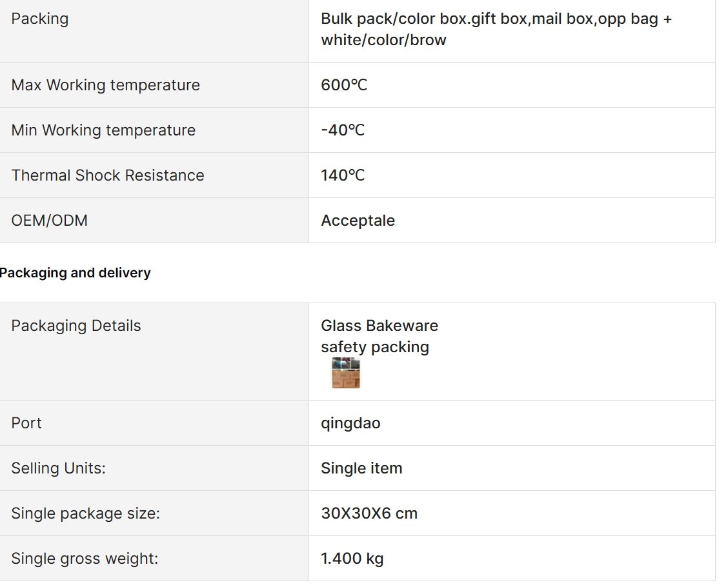Open the packaging details thumbnail image
The width and height of the screenshot is (728, 587).
[346, 373]
